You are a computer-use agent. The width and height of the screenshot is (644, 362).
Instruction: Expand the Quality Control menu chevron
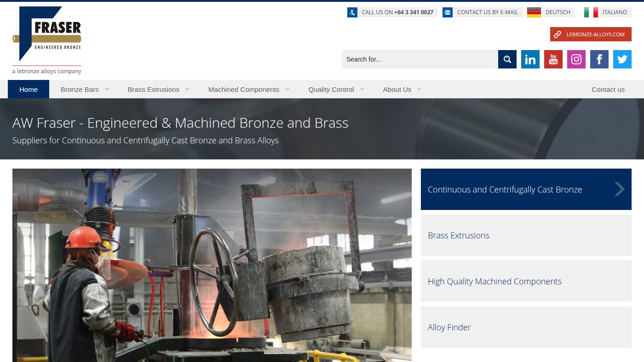(362, 89)
